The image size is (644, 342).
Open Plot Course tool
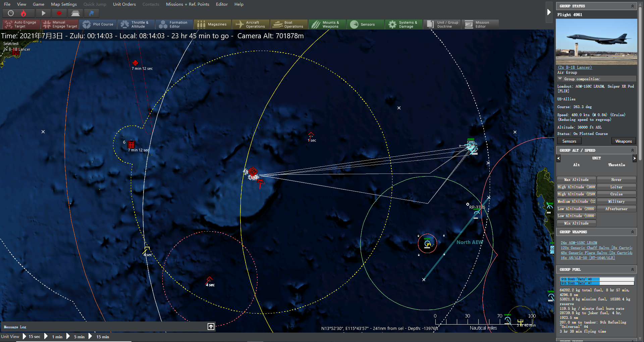[98, 24]
